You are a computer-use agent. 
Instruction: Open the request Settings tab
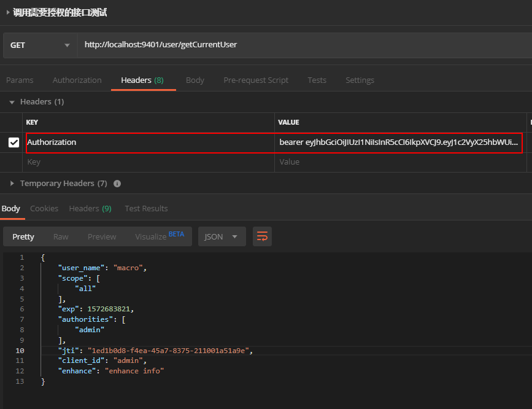(360, 80)
